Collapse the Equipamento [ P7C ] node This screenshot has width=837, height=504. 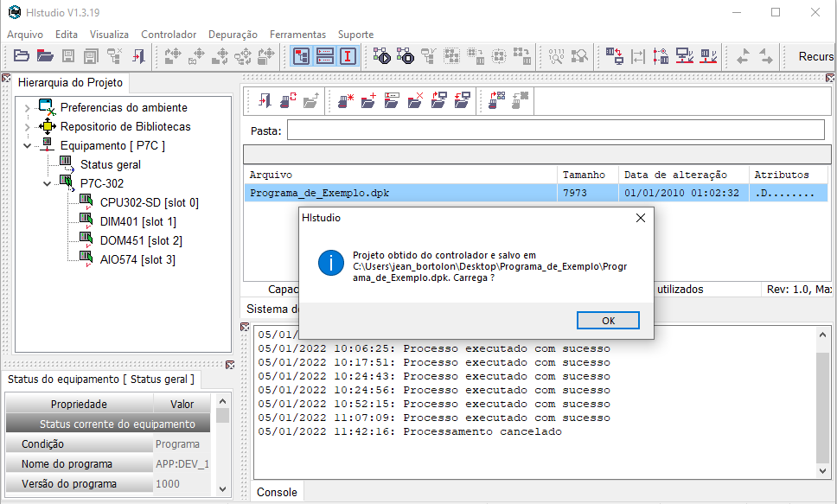pos(27,146)
